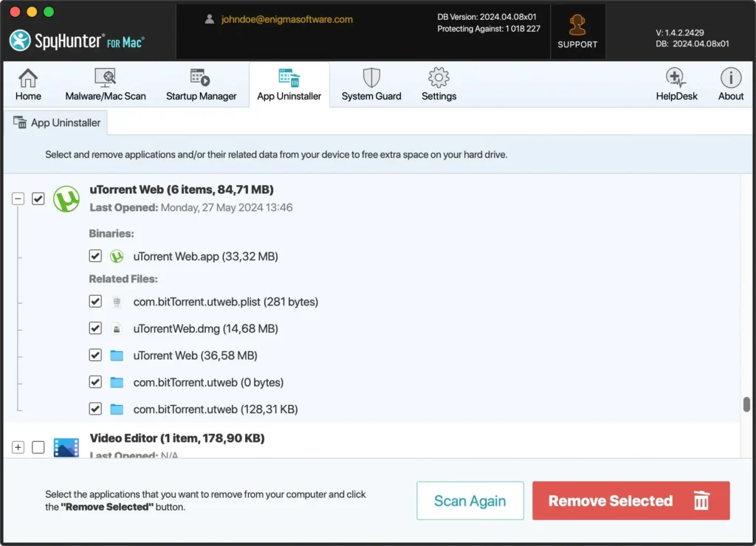The image size is (756, 546).
Task: Click the uTorrentWeb.dmg disk image icon
Action: click(117, 328)
